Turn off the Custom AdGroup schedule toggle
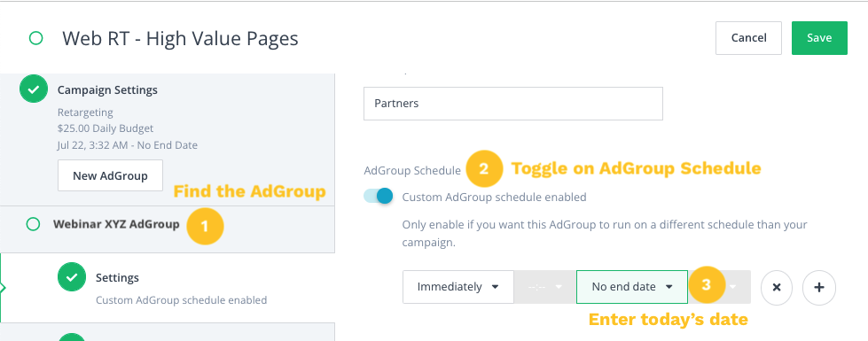Viewport: 868px width, 341px height. coord(379,197)
